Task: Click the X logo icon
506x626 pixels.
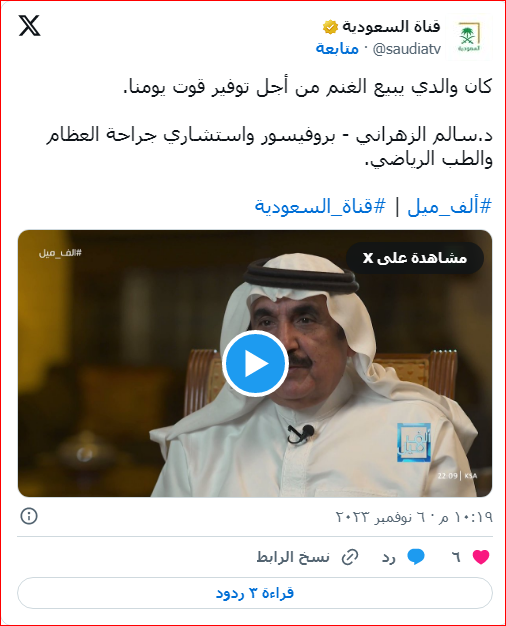Action: (30, 26)
